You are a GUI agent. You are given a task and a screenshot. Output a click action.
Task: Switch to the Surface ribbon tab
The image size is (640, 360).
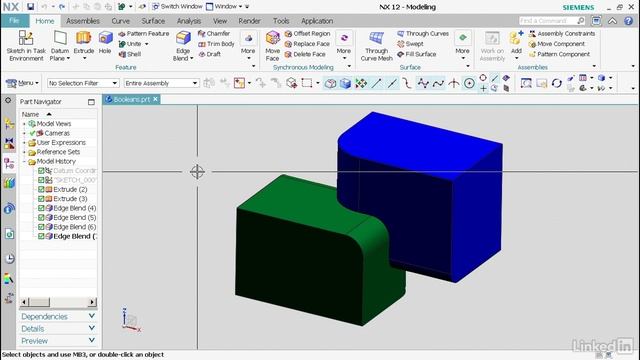(x=153, y=21)
